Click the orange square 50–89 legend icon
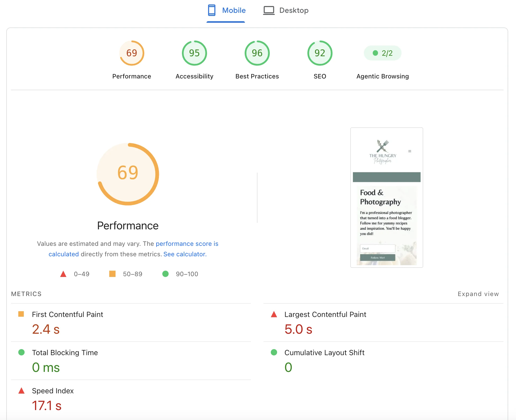The image size is (516, 420). (x=112, y=274)
